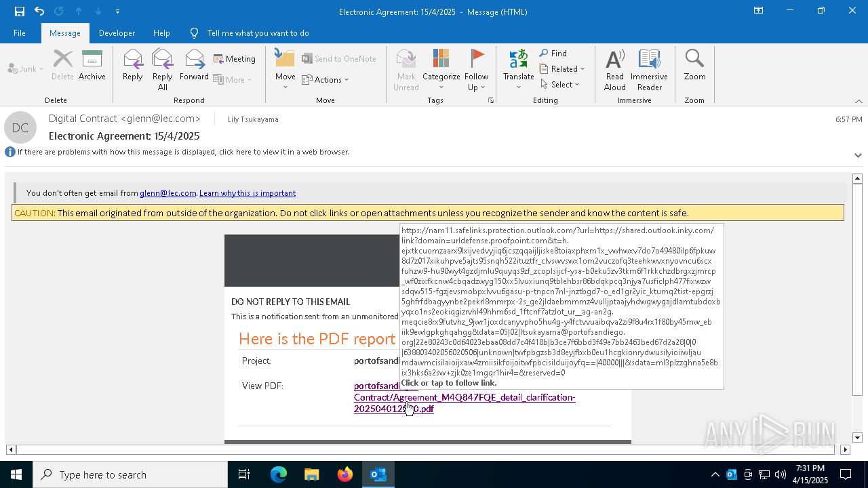Open Immersive Reader
This screenshot has width=868, height=488.
pyautogui.click(x=649, y=69)
